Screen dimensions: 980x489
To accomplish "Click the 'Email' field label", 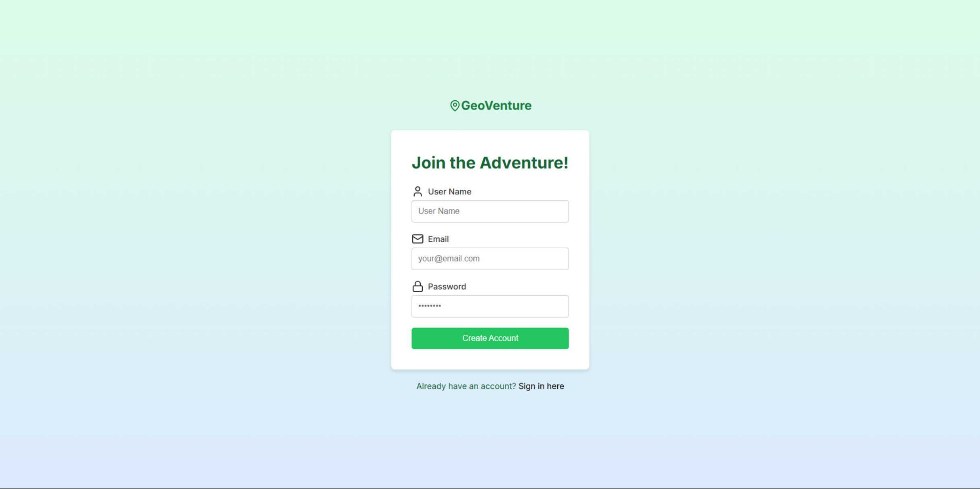I will (438, 239).
